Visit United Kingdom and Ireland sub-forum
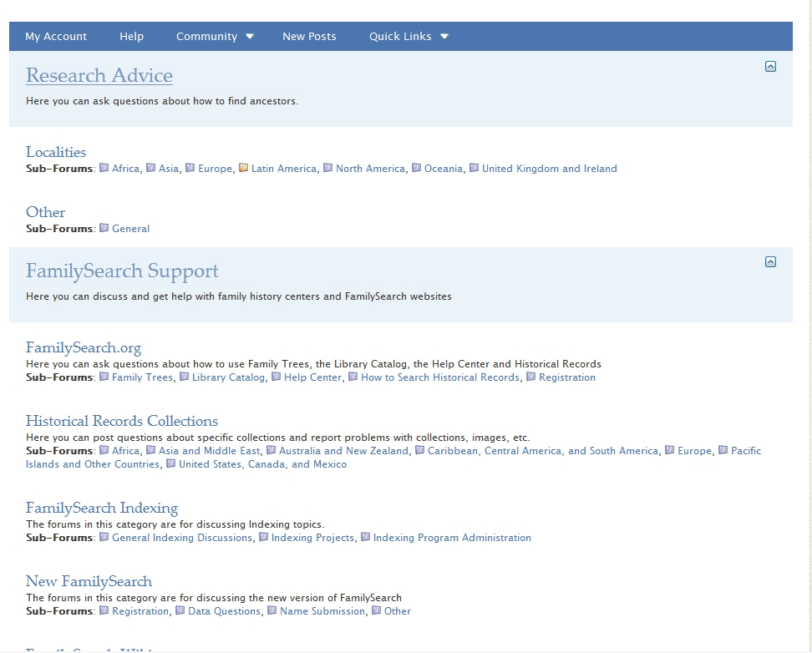Image resolution: width=812 pixels, height=653 pixels. (x=550, y=169)
